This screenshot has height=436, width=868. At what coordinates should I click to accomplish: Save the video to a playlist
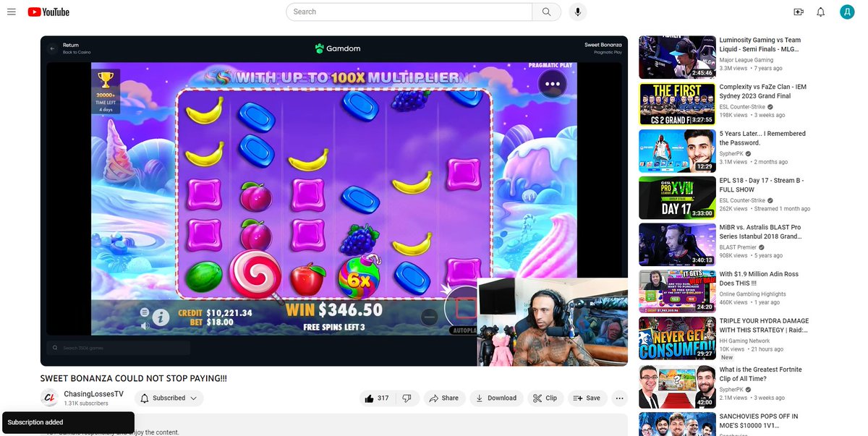pyautogui.click(x=587, y=398)
